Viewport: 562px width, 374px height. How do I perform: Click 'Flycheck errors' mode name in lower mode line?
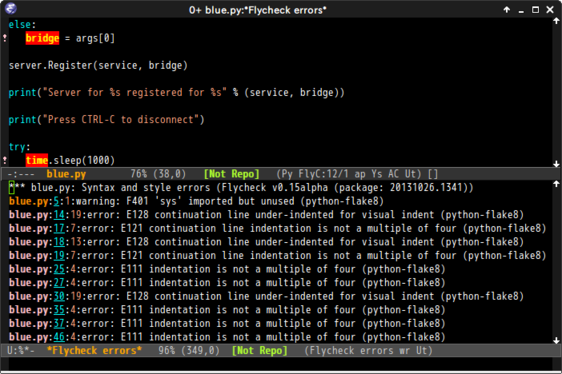pos(352,350)
